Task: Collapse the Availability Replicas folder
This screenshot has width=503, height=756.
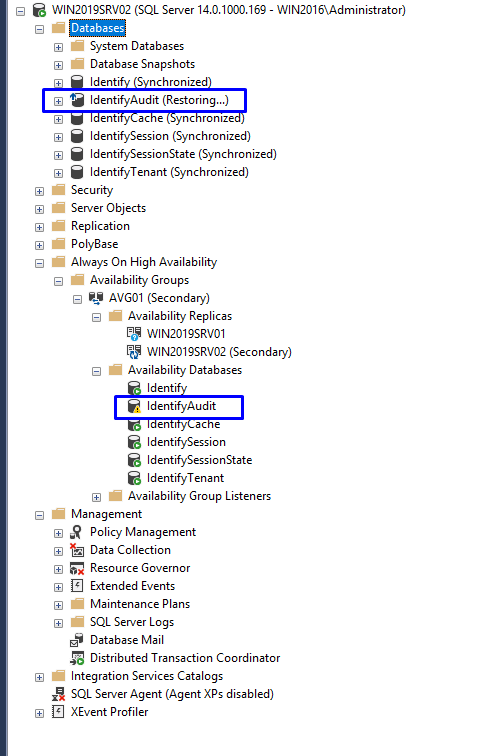Action: click(x=96, y=317)
